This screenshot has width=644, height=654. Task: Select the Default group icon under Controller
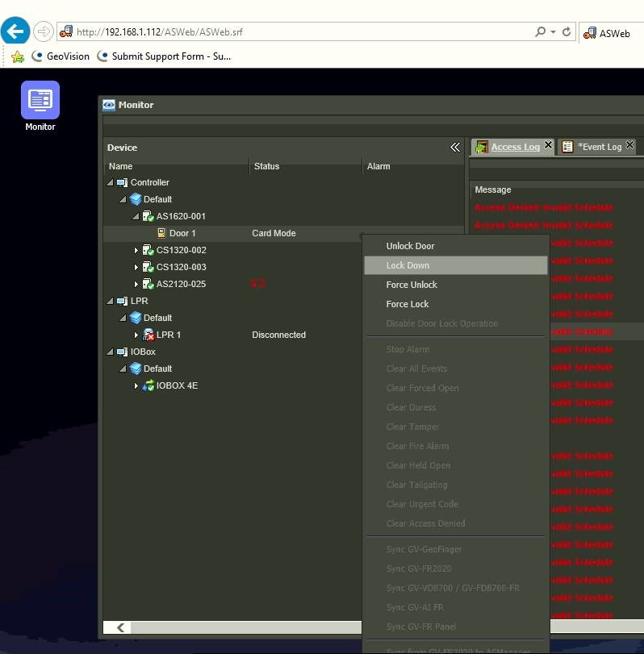click(136, 199)
